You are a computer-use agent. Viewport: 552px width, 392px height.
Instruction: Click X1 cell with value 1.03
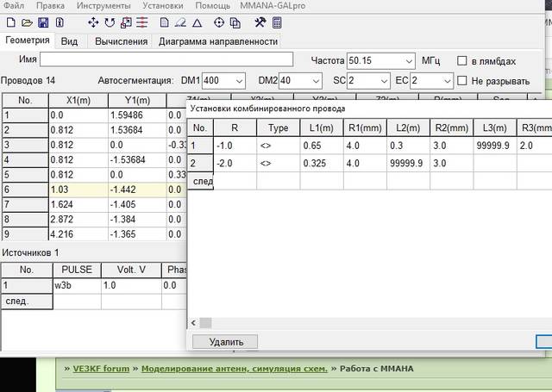[78, 190]
